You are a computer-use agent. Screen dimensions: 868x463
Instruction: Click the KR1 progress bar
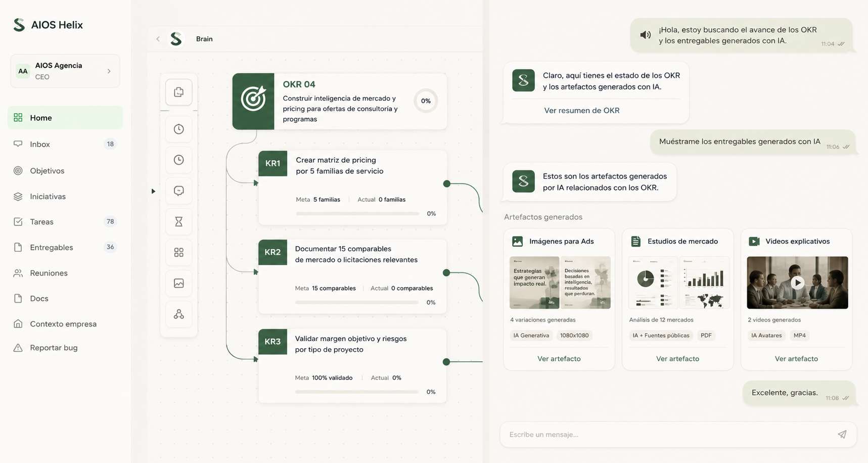pyautogui.click(x=357, y=214)
